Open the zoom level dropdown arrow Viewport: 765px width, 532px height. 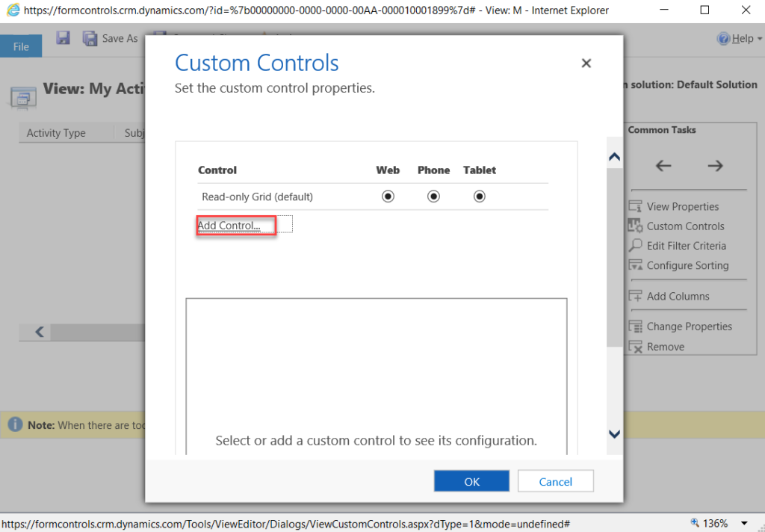coord(744,523)
